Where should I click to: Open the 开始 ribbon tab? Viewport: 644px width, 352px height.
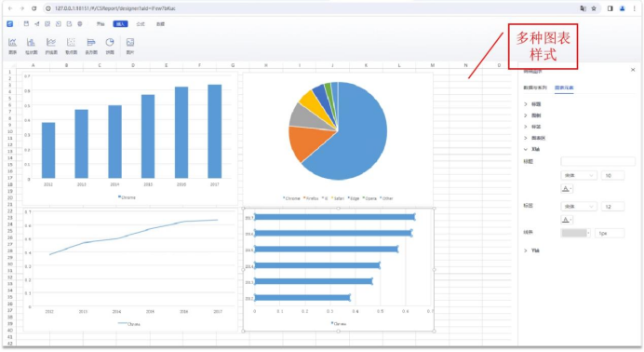pyautogui.click(x=101, y=24)
